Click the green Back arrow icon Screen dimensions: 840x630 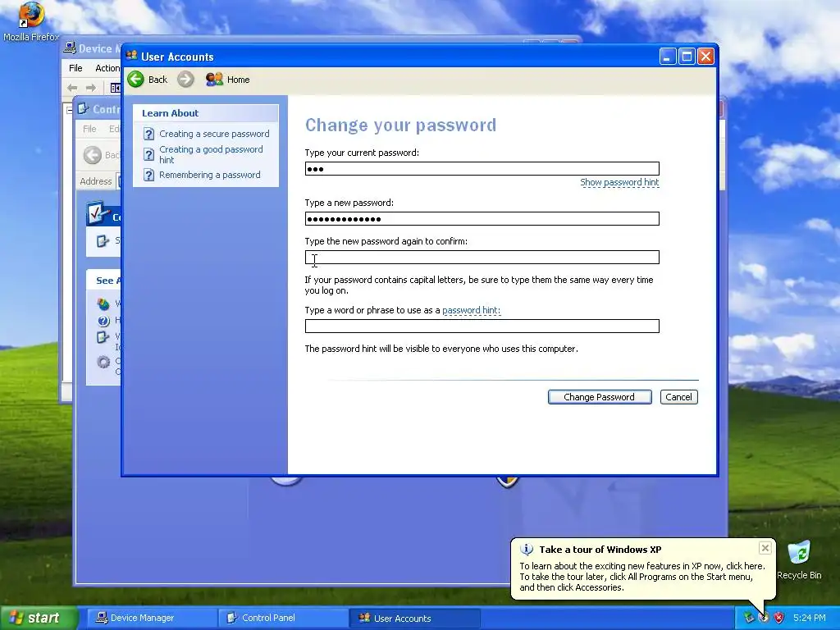(135, 80)
